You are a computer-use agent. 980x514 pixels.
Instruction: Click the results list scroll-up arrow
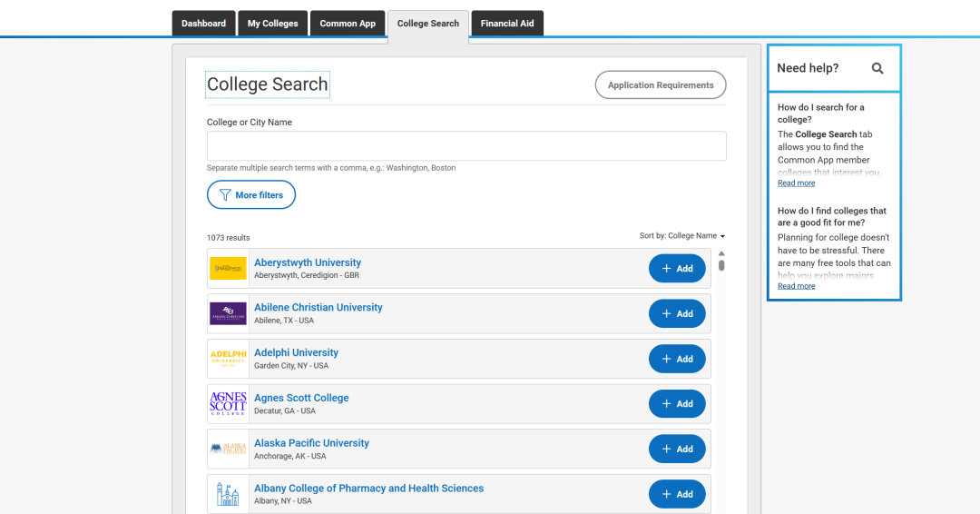pos(721,254)
